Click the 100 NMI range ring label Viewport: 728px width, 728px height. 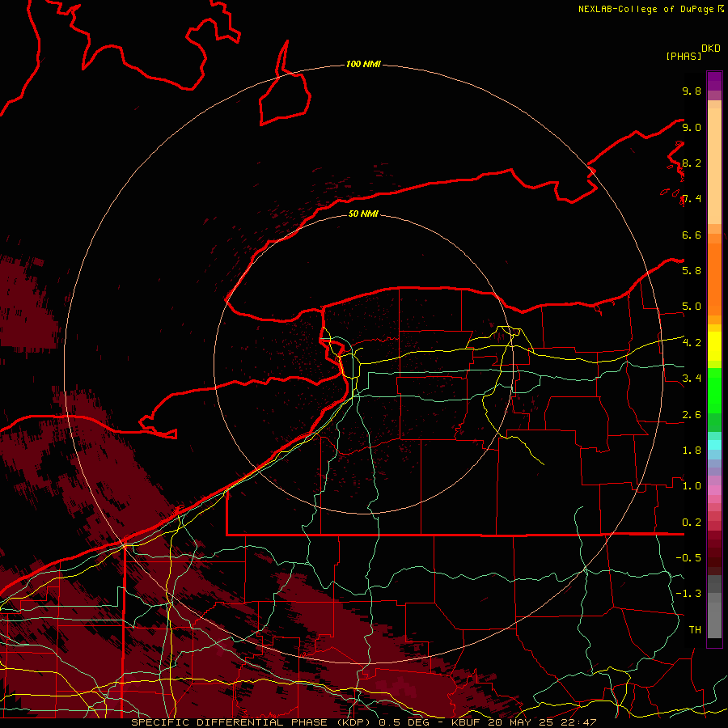tap(363, 64)
